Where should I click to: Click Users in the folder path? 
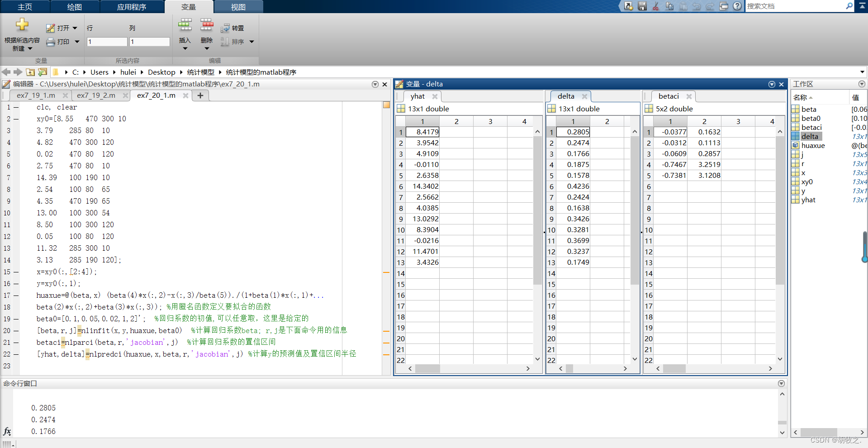100,72
